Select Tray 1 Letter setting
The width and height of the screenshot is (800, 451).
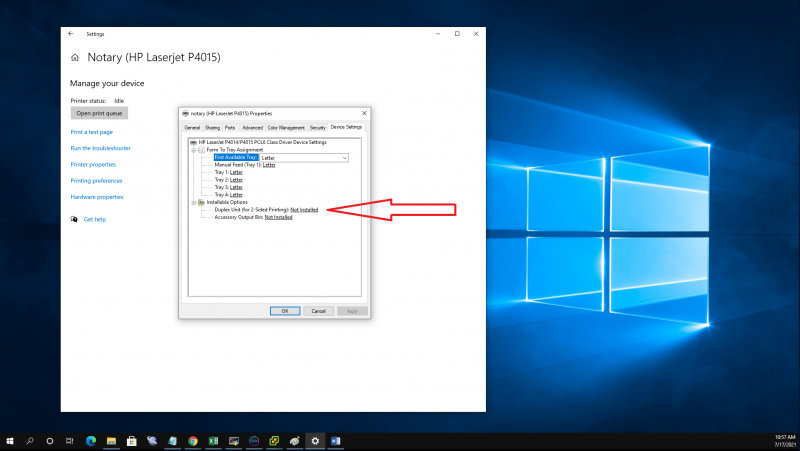(x=236, y=172)
